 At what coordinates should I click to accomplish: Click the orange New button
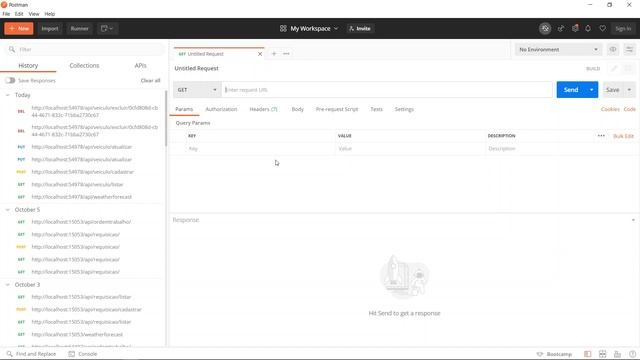19,29
